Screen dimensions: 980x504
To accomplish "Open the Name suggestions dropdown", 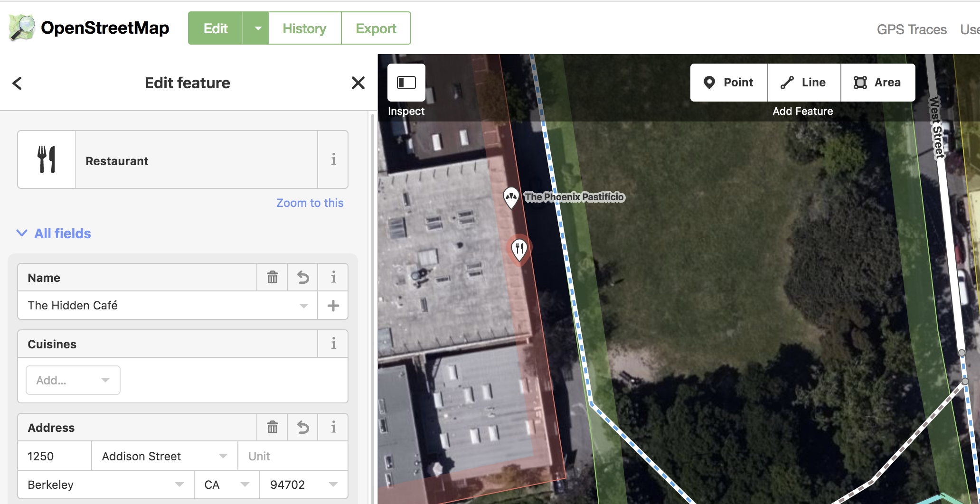I will (304, 306).
